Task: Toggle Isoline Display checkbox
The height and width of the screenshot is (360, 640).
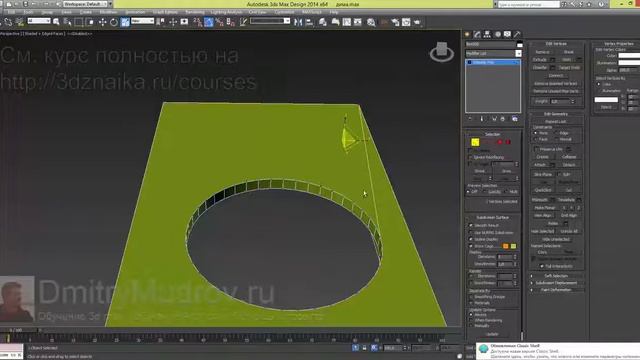Action: click(471, 239)
